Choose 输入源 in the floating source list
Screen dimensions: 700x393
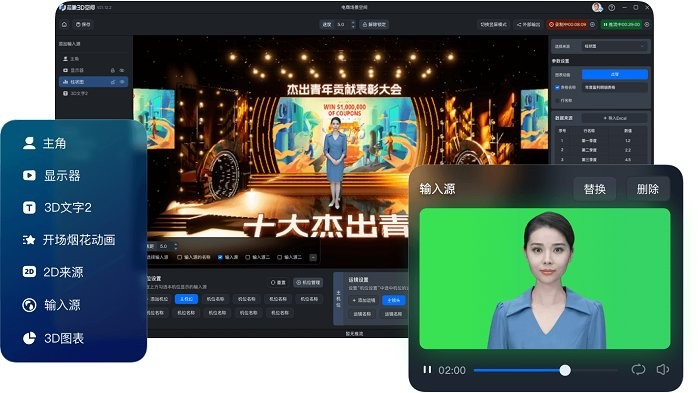click(x=51, y=305)
